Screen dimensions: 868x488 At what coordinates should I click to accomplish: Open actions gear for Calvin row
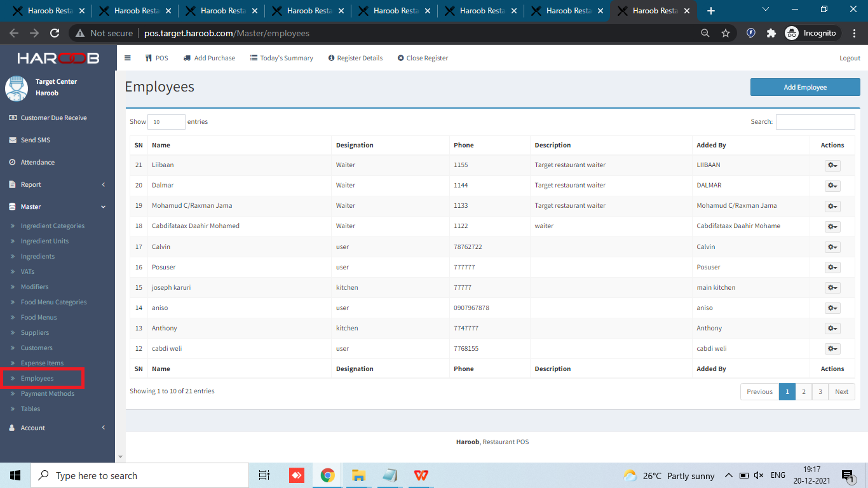coord(832,247)
